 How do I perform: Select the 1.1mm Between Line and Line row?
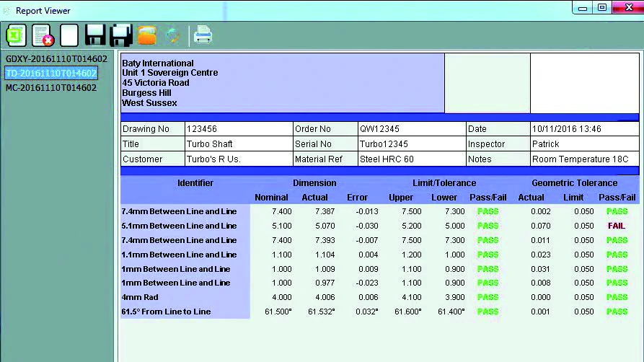coord(380,255)
